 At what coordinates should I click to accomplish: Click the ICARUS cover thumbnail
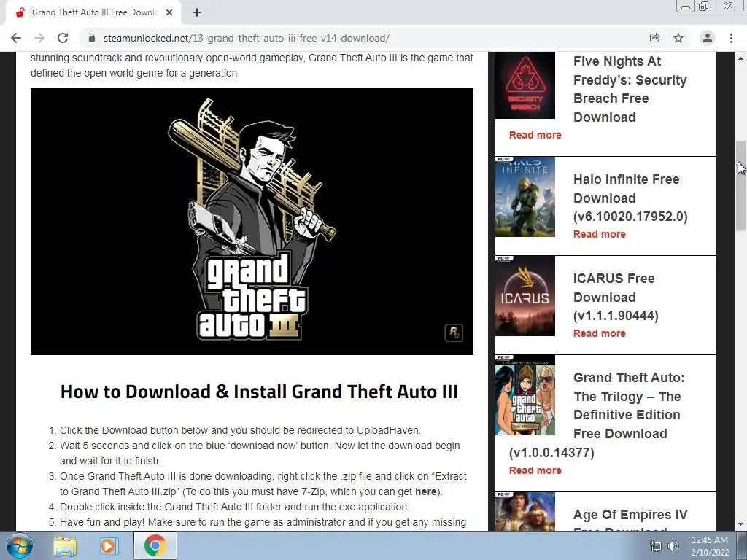click(x=525, y=296)
